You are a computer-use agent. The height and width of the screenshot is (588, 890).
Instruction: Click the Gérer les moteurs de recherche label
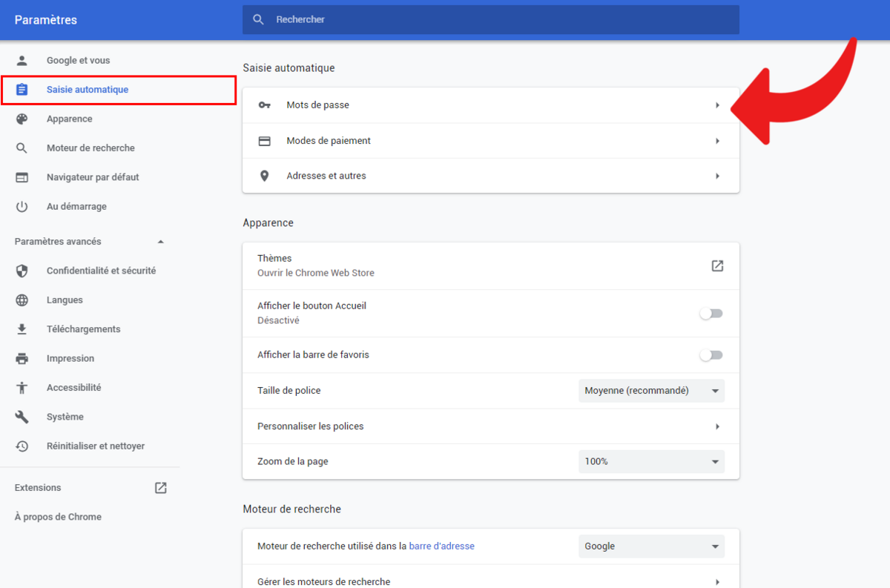324,582
